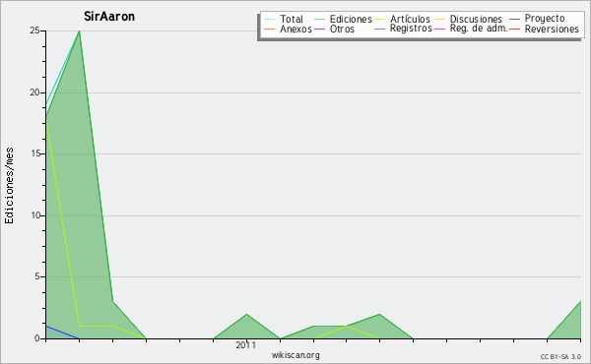Click the CC BY-SA 3.0 license text
Viewport: 591px width, 364px height.
click(560, 357)
